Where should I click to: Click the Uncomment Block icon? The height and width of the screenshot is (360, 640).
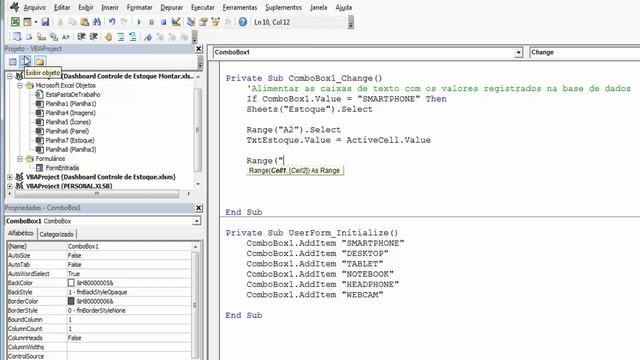pyautogui.click(x=133, y=37)
